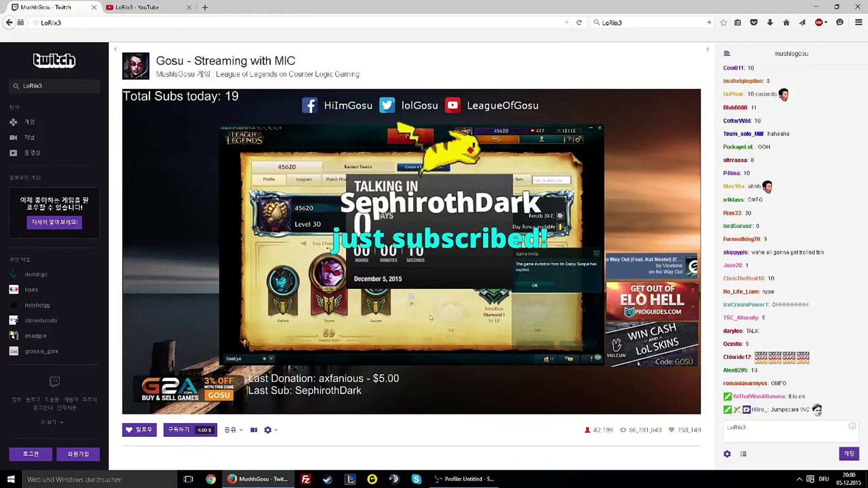Open Steam from the Windows taskbar
Viewport: 868px width, 488px height.
click(x=328, y=479)
